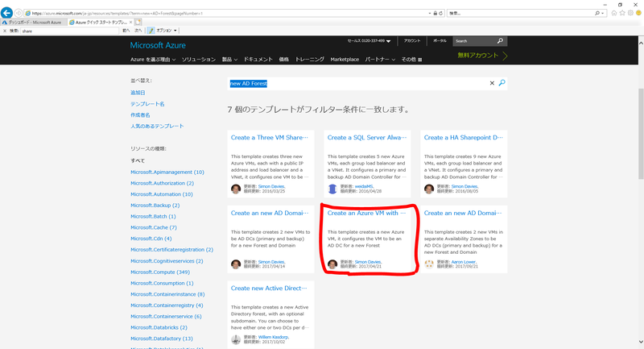This screenshot has width=644, height=349.
Task: Open Create a SQL Server Alwa template
Action: point(367,138)
